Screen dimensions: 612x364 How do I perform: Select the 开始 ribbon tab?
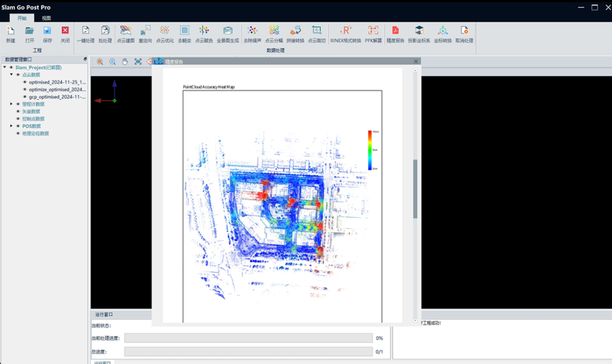tap(22, 18)
